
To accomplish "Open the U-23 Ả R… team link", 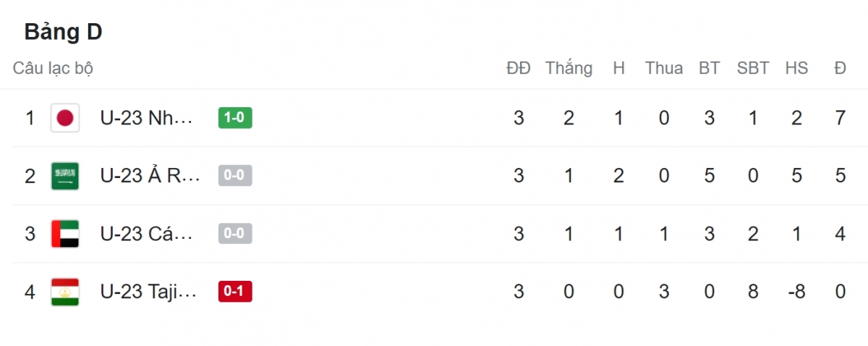I will 150,176.
